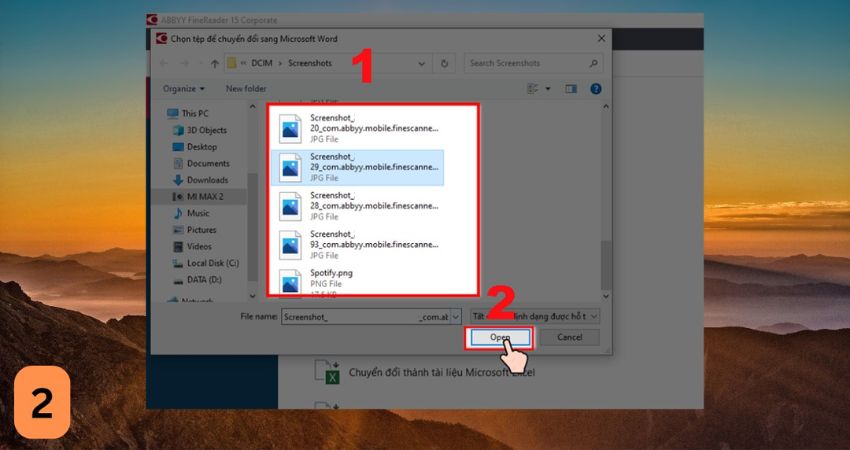The image size is (850, 450).
Task: Select Screenshot_20 JPG file thumbnail
Action: point(290,127)
